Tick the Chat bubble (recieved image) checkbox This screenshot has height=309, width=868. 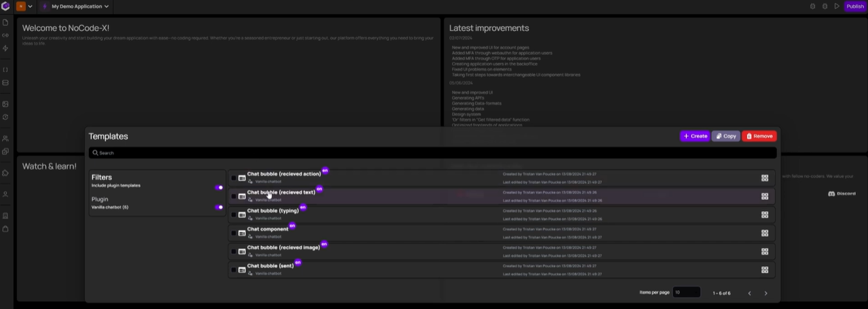(x=233, y=251)
